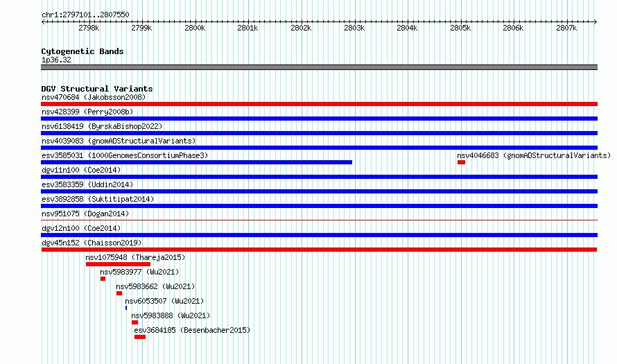Click the nsv470684 (Jakobsson2008) red variant bar
This screenshot has width=617, height=364.
[319, 104]
